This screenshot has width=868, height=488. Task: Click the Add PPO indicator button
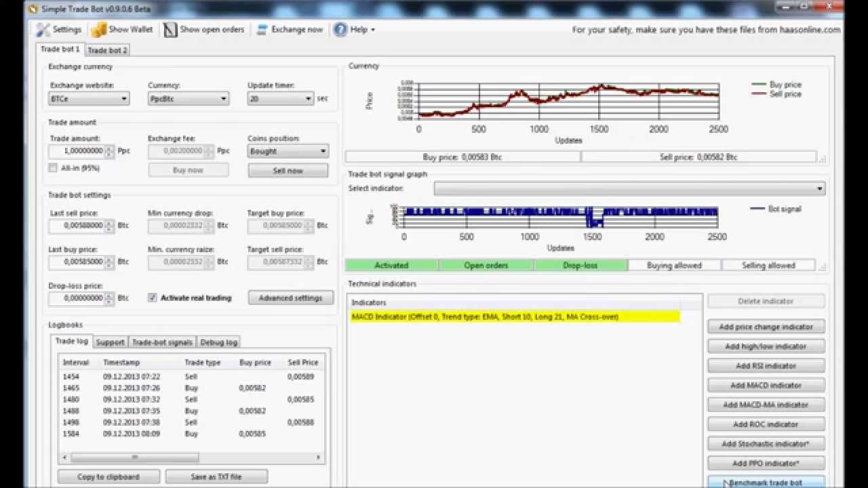[766, 464]
